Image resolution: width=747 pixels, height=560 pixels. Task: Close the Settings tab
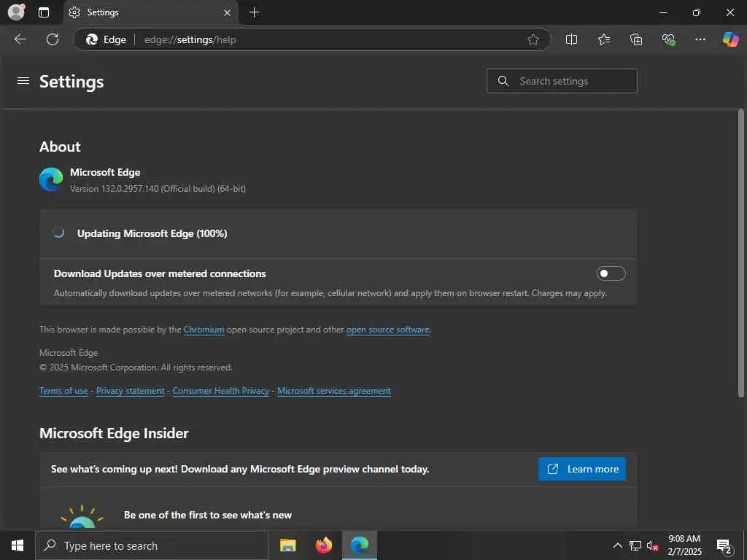228,13
